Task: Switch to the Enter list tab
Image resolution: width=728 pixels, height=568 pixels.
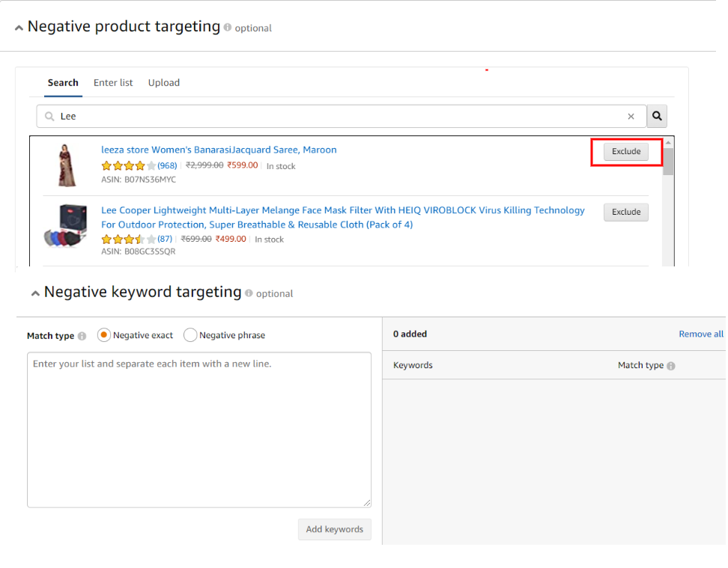Action: click(x=113, y=82)
